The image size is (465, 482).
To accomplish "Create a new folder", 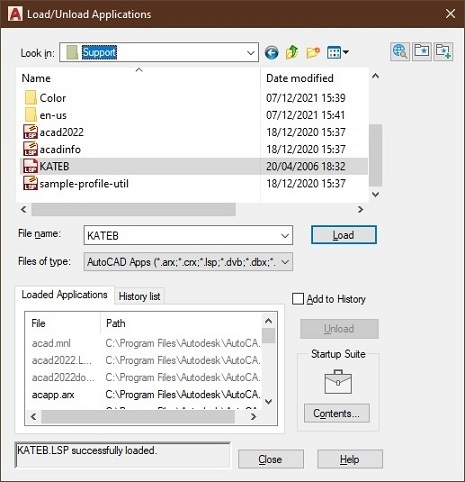I will 313,52.
